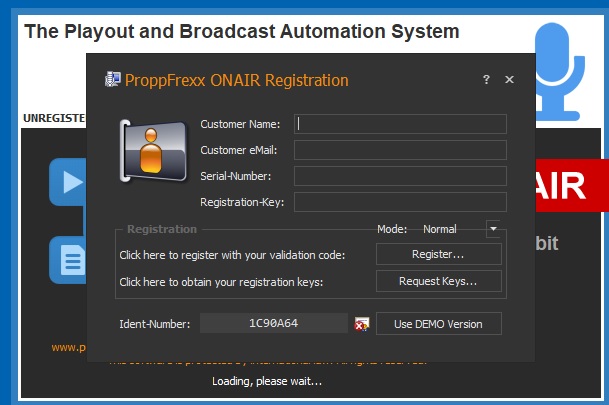The height and width of the screenshot is (405, 609).
Task: Close the ONAIR Registration dialog
Action: (x=510, y=80)
